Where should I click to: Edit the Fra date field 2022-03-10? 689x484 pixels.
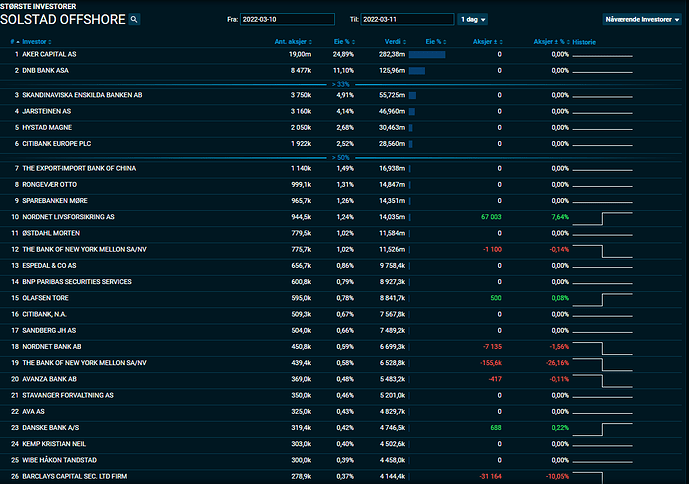[287, 19]
